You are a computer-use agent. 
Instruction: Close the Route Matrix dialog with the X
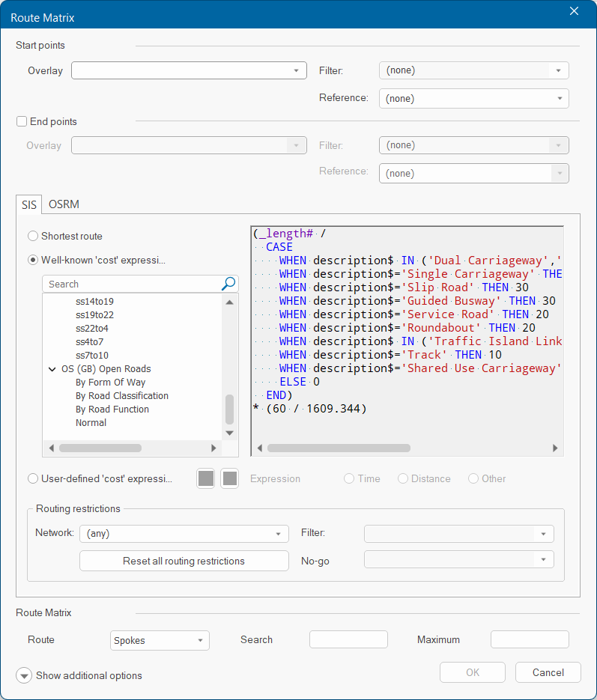(x=575, y=11)
